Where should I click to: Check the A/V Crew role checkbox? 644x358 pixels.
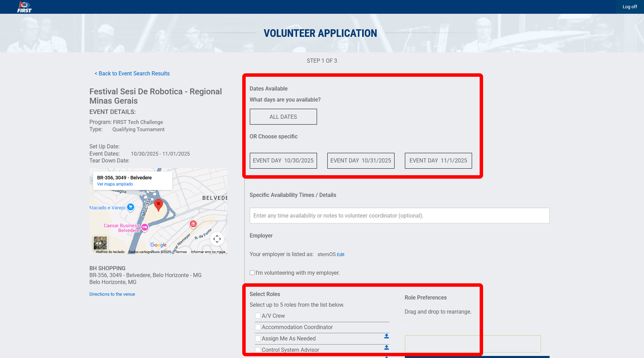pyautogui.click(x=258, y=316)
